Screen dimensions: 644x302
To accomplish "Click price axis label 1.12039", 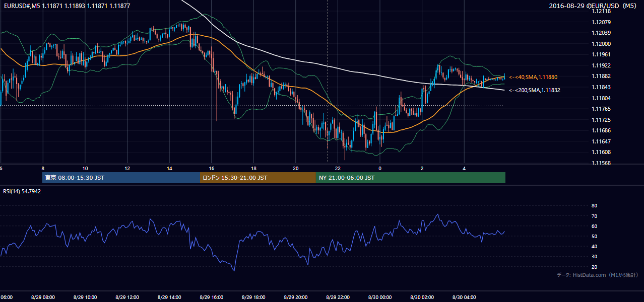I will 601,33.
